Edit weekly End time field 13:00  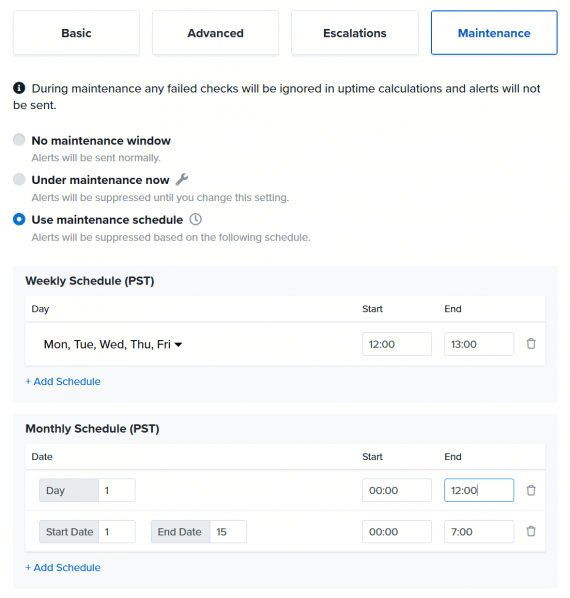click(479, 344)
